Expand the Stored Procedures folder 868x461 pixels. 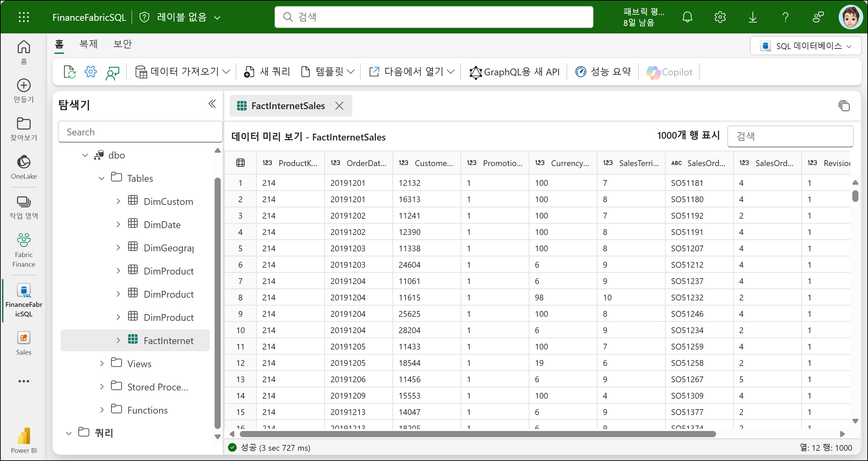point(102,387)
